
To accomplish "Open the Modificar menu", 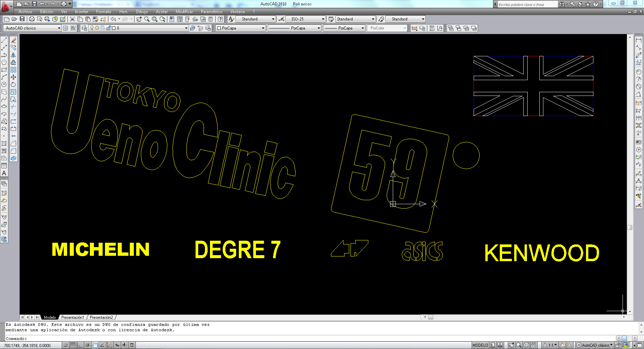I will (x=184, y=12).
